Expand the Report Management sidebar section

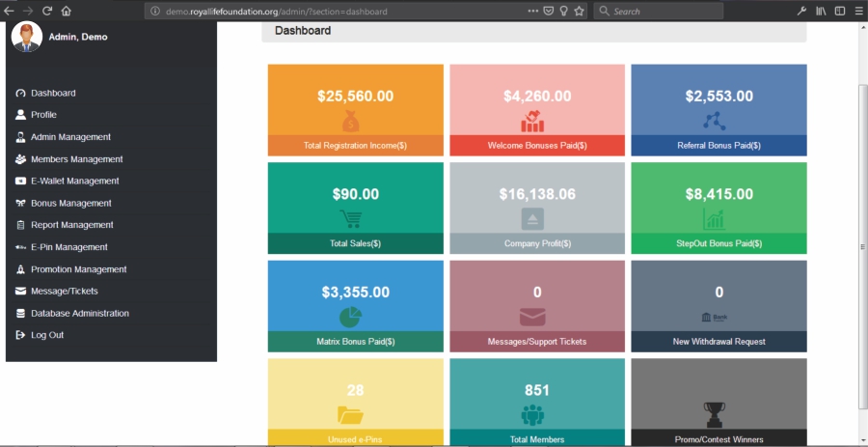(x=71, y=225)
